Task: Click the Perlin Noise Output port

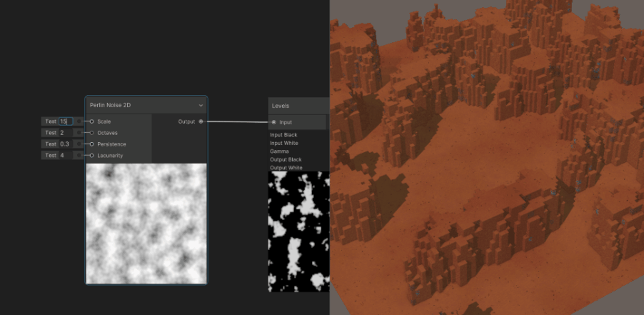Action: [201, 121]
